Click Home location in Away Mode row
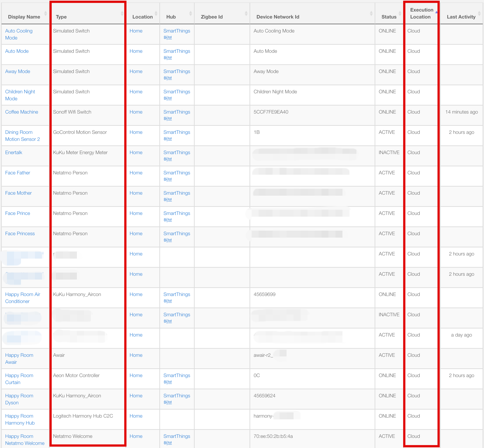 [x=136, y=71]
